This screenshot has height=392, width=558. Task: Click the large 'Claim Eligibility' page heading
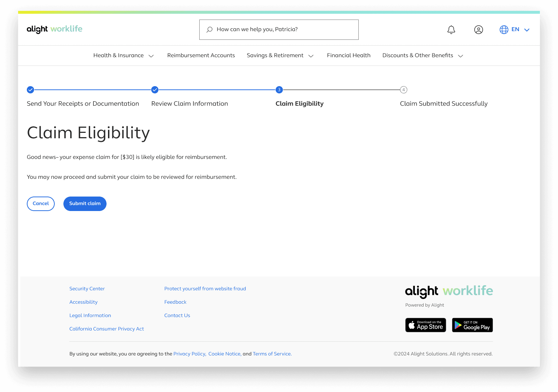coord(88,133)
